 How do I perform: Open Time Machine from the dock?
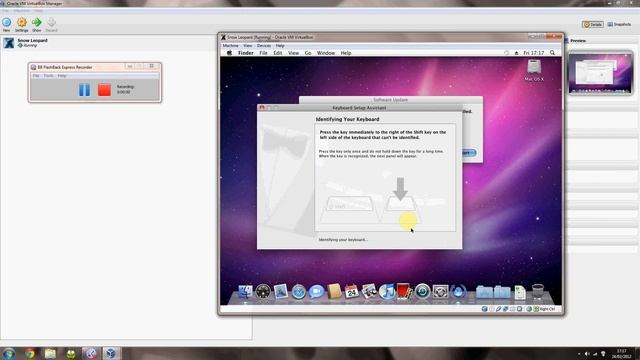coord(422,292)
